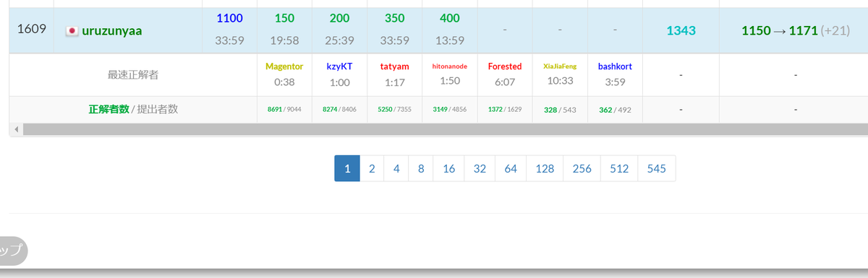Go to standings page 4
The image size is (868, 278).
tap(396, 168)
